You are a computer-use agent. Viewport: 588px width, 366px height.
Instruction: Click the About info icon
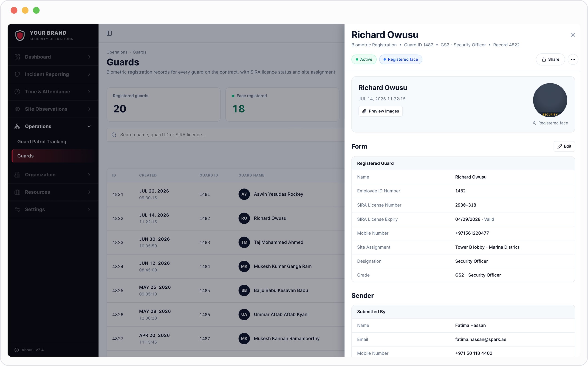click(17, 350)
